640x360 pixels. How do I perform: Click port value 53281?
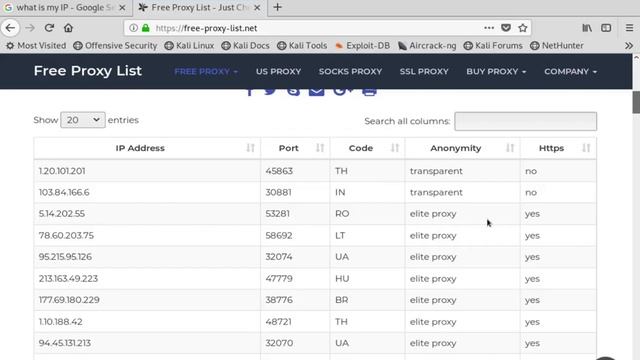278,213
